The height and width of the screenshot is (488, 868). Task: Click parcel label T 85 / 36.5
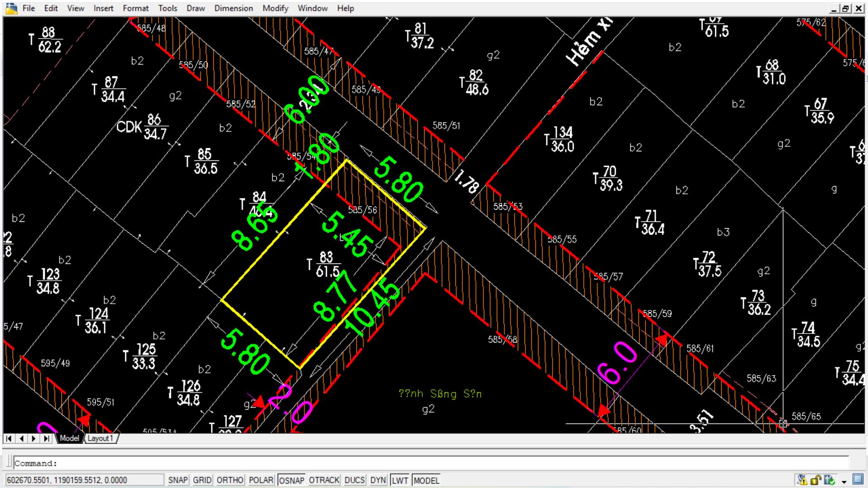(x=202, y=161)
